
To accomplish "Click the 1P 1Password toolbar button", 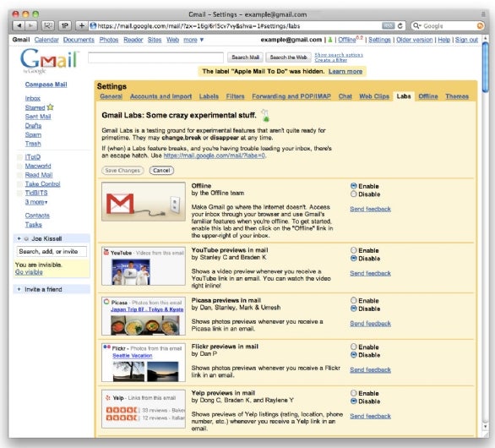I will click(x=65, y=26).
